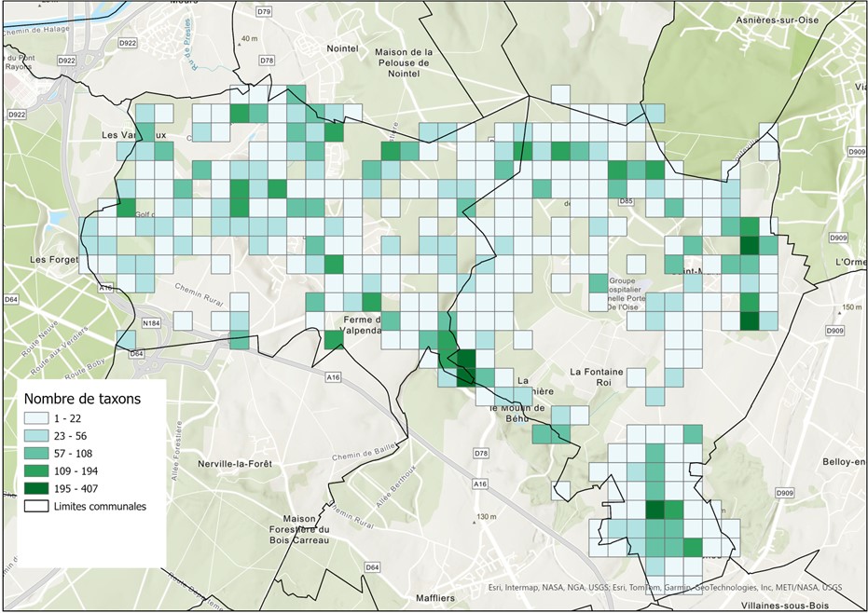Click the 40 m elevation marker

246,39
